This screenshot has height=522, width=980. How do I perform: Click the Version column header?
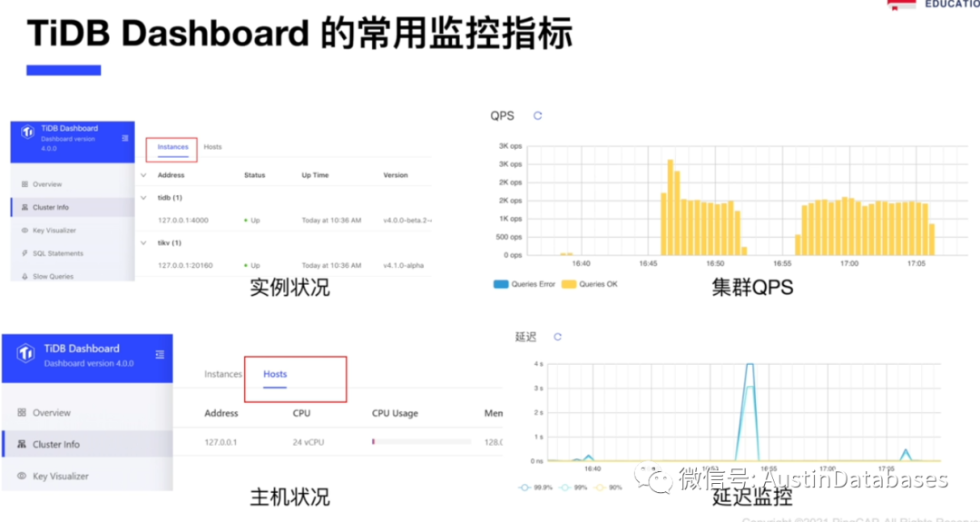click(x=396, y=175)
